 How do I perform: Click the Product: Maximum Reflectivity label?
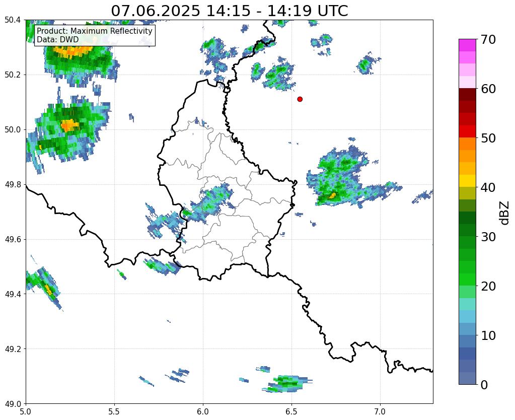coord(95,31)
